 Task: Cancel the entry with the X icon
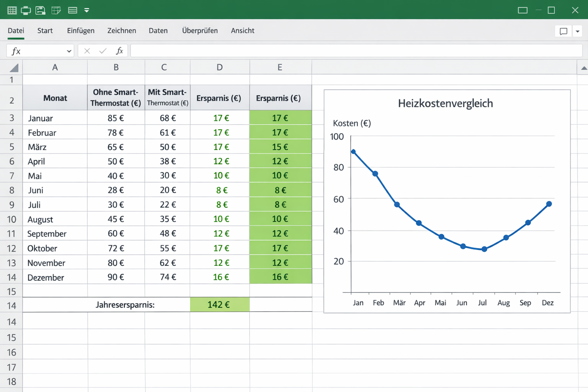coord(87,51)
